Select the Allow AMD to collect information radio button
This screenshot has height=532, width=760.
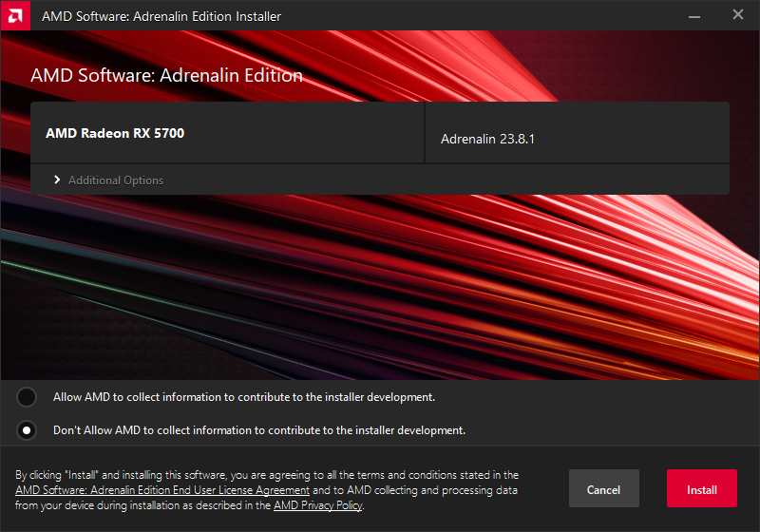(28, 397)
